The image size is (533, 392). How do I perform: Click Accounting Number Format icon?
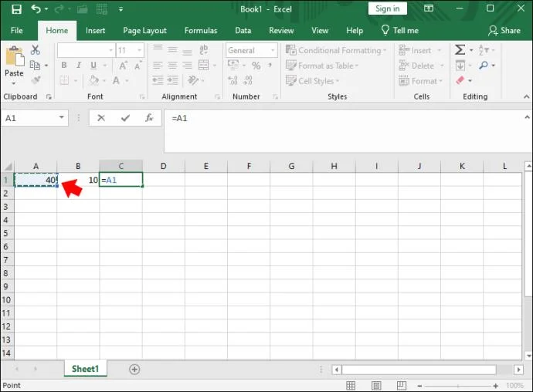pyautogui.click(x=233, y=65)
